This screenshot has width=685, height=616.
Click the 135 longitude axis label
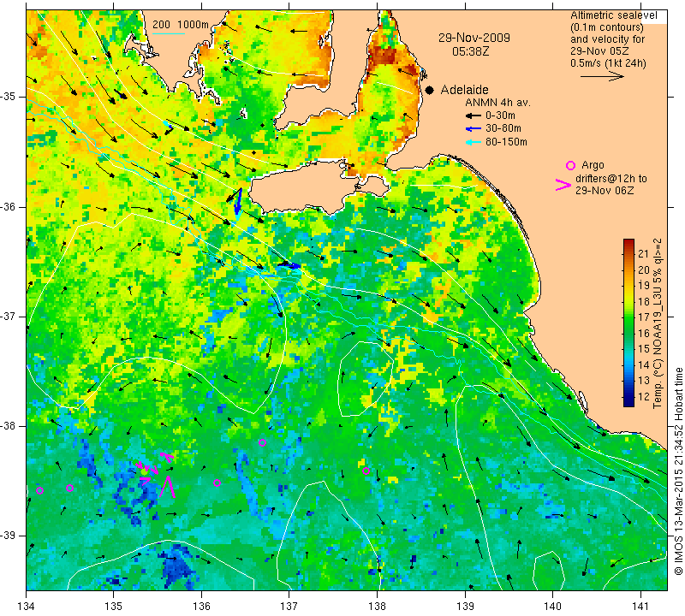point(114,607)
